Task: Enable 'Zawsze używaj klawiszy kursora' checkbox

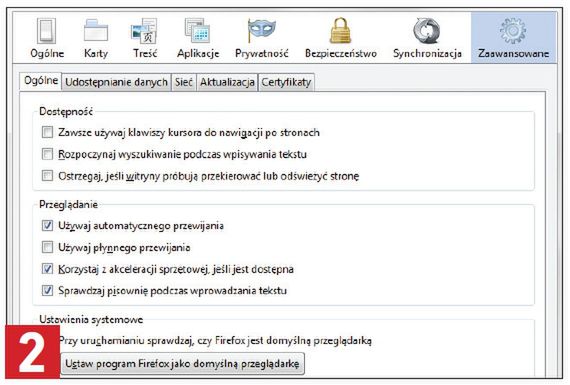Action: (x=47, y=132)
